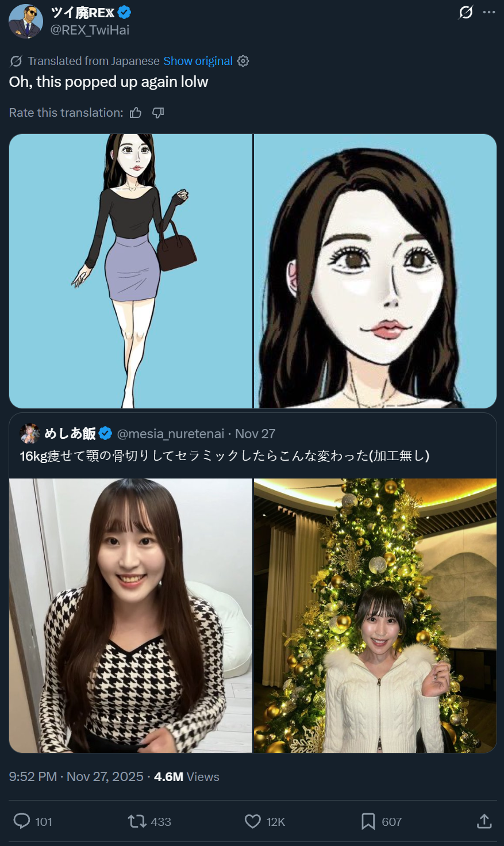The image size is (504, 846).
Task: Rate translation with thumbs up
Action: pyautogui.click(x=136, y=113)
